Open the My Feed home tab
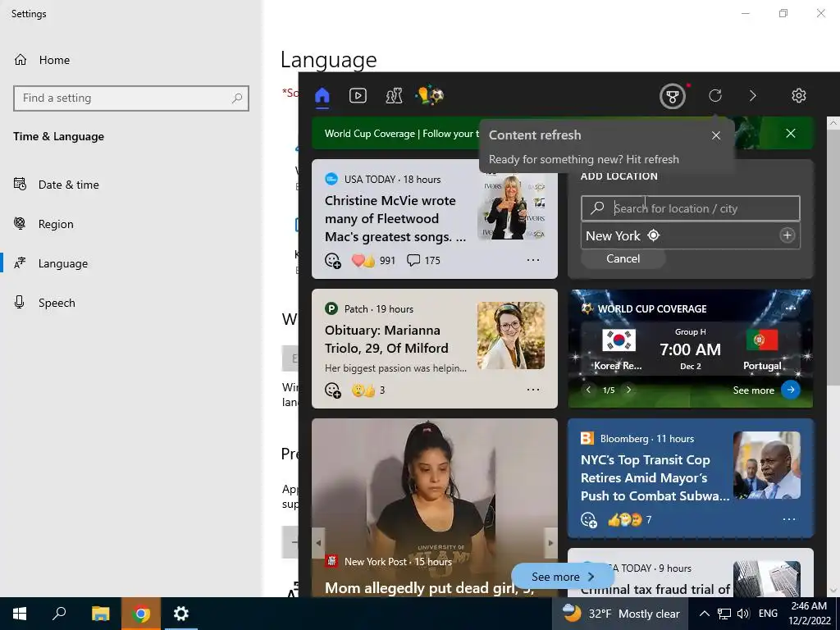 click(x=322, y=96)
